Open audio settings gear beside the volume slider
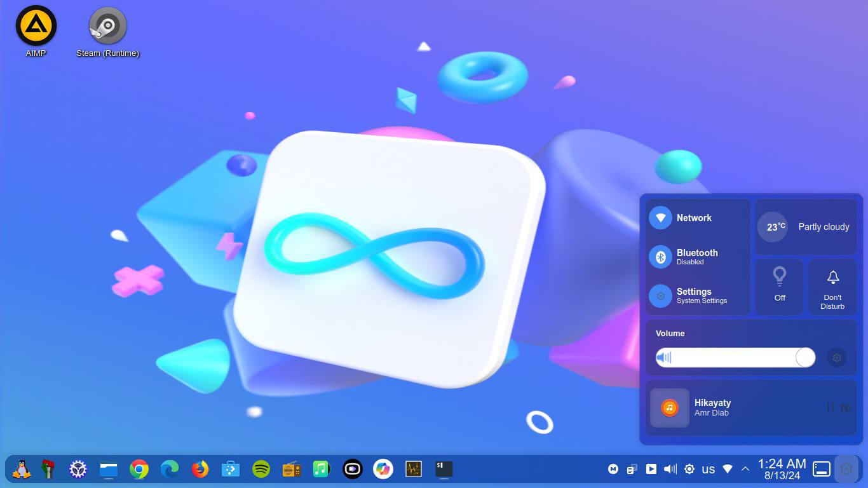The height and width of the screenshot is (488, 868). pos(837,358)
